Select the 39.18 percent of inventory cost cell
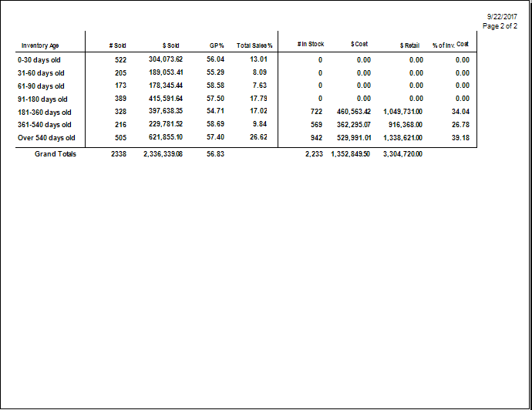 click(x=460, y=138)
